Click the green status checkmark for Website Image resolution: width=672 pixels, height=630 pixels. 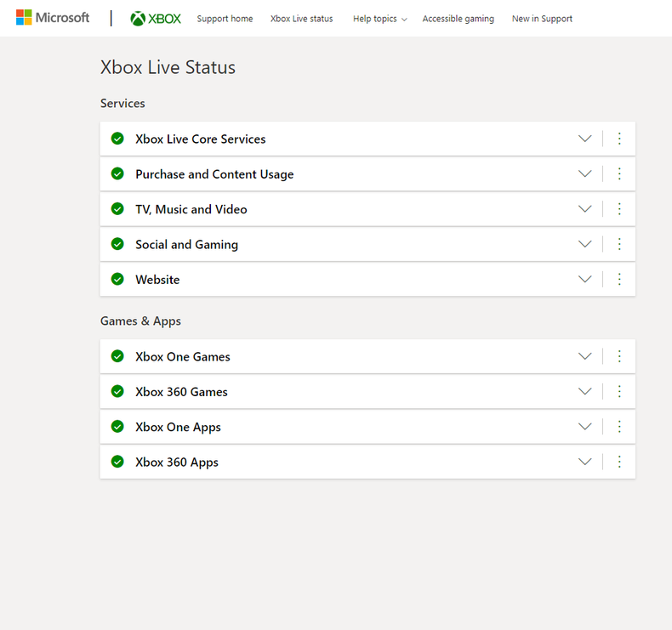click(x=117, y=279)
